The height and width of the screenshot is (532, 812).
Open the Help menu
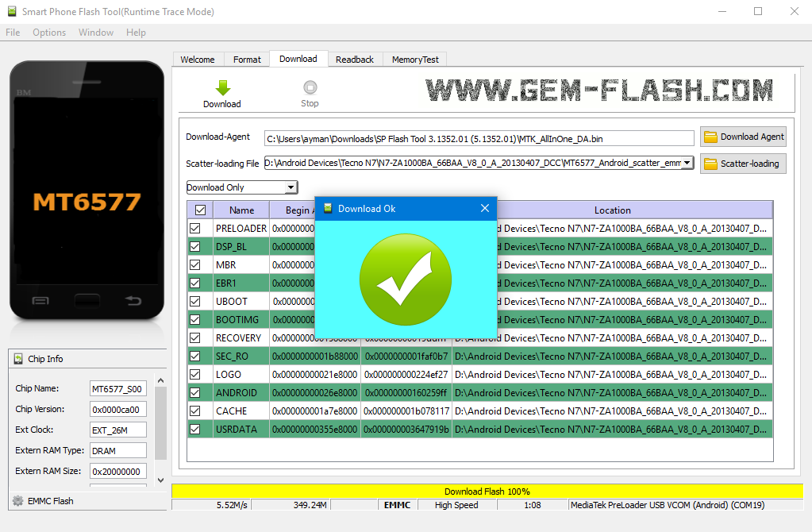(136, 33)
